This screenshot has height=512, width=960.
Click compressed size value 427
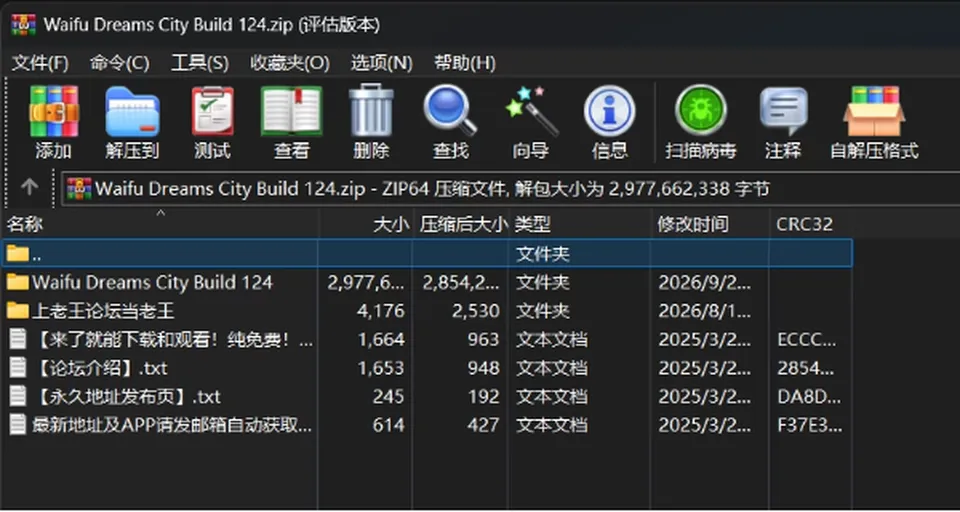pos(484,425)
